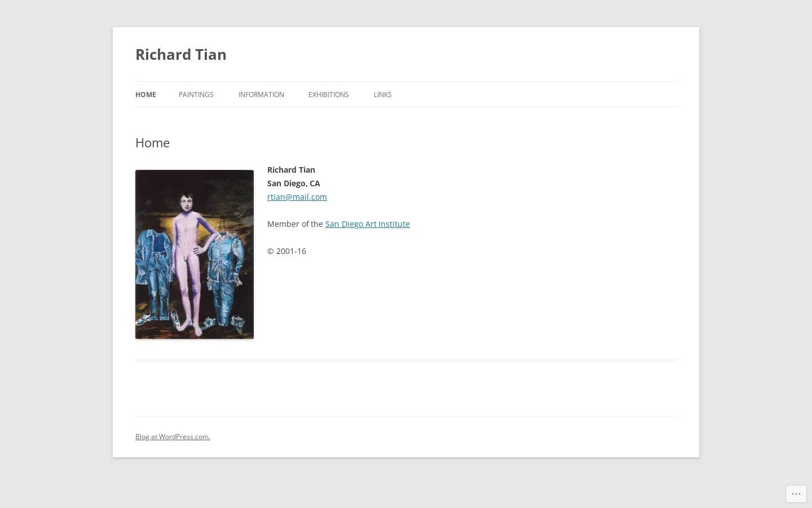The width and height of the screenshot is (812, 508).
Task: Click the 'Member of the' text
Action: point(295,224)
